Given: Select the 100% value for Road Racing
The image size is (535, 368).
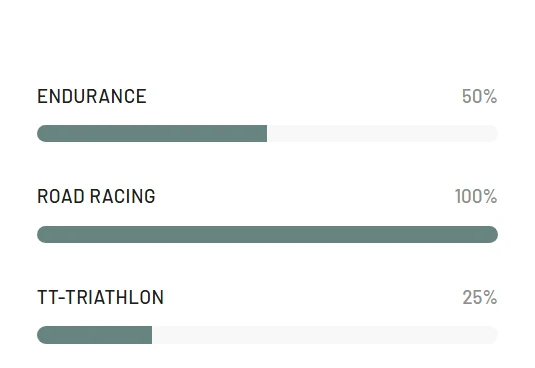Looking at the screenshot, I should [x=476, y=196].
